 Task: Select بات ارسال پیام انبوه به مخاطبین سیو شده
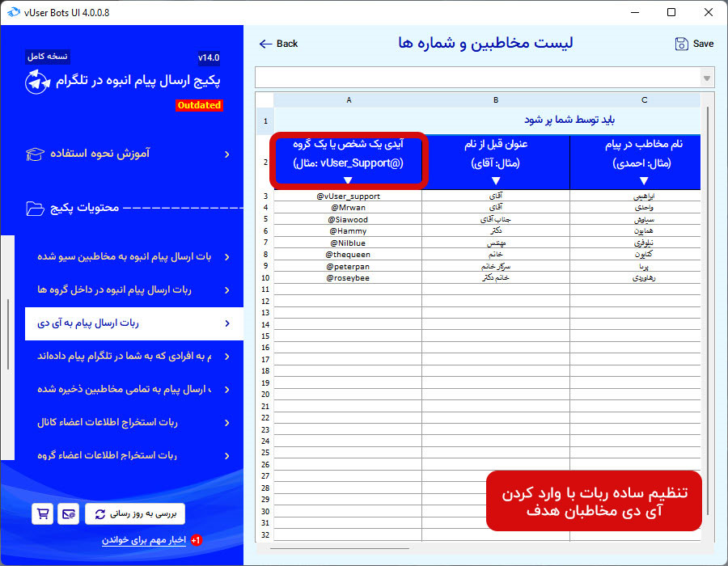(133, 257)
